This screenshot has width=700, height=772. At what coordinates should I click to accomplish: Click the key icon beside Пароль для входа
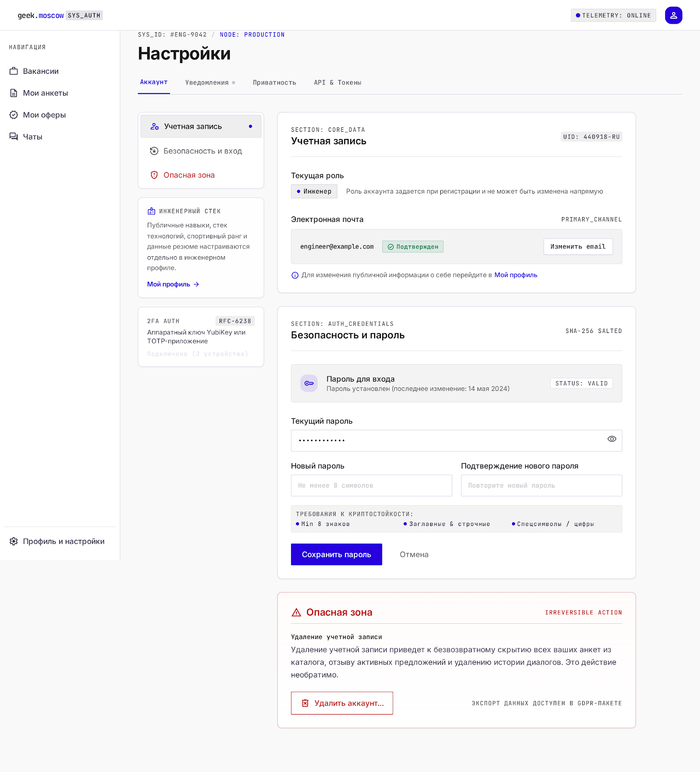coord(309,384)
